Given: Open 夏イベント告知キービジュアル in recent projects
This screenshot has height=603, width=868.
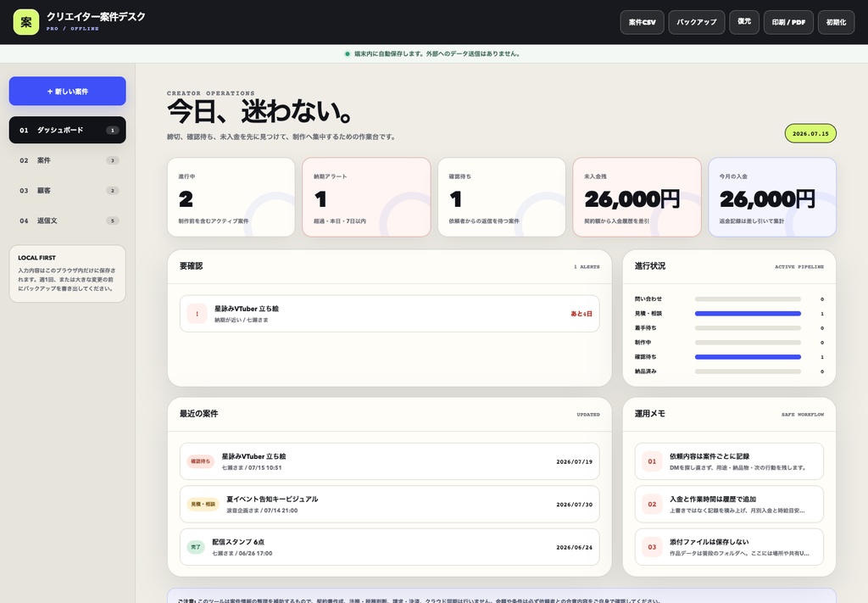Looking at the screenshot, I should tap(390, 504).
